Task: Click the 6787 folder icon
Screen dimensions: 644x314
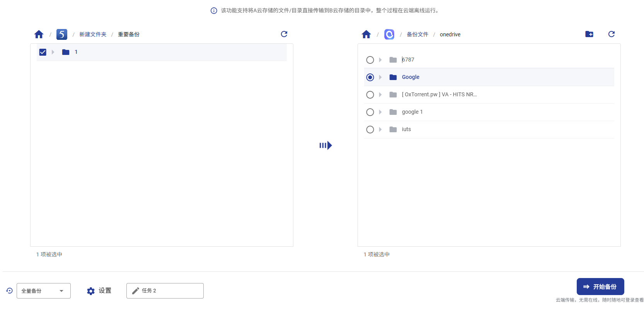Action: tap(393, 60)
